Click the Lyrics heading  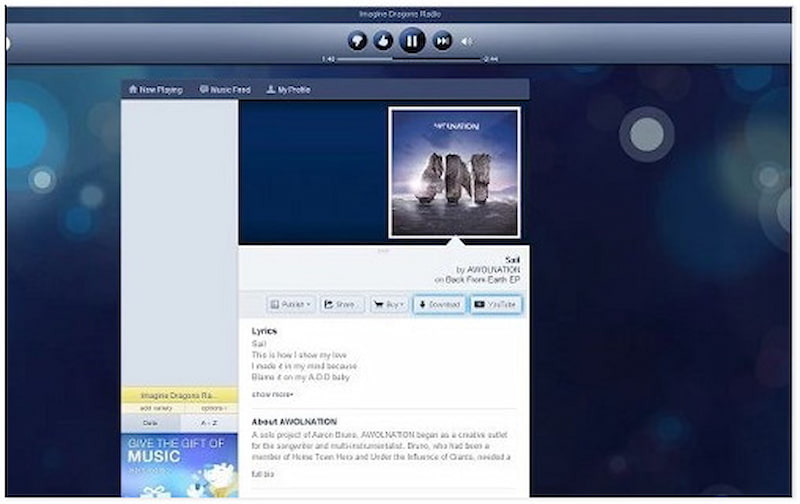pos(264,331)
